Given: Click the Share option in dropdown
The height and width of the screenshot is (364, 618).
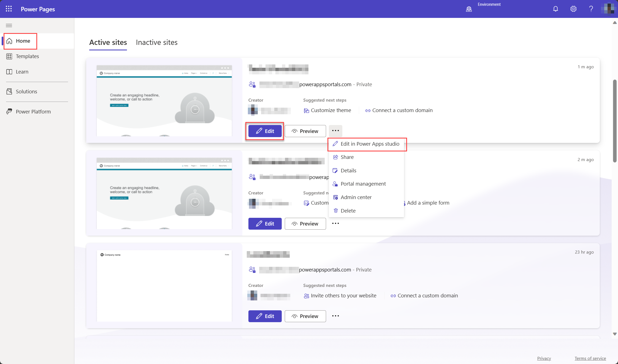Looking at the screenshot, I should 347,157.
